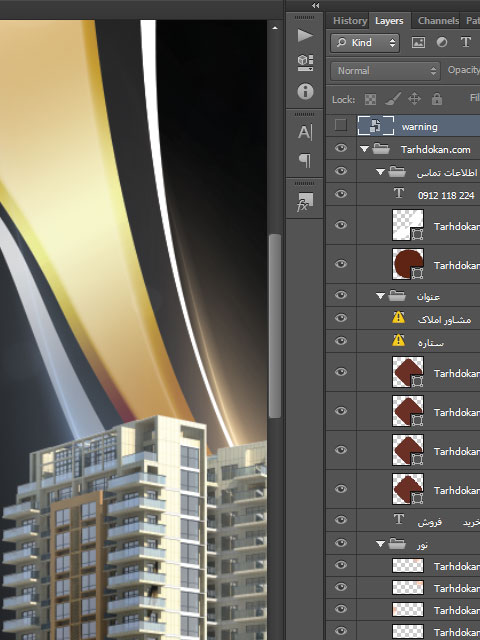
Task: Filter layers by adjustment layer icon
Action: point(442,42)
